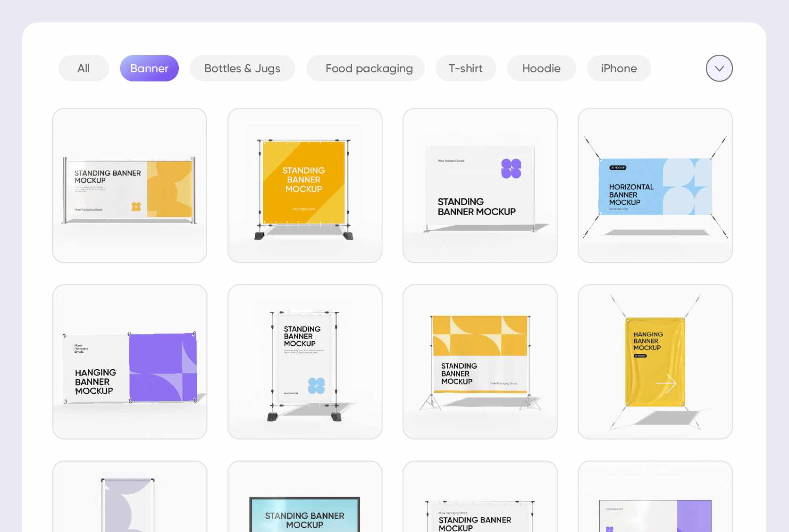Filter by Bottles & Jugs
This screenshot has width=789, height=532.
point(242,68)
